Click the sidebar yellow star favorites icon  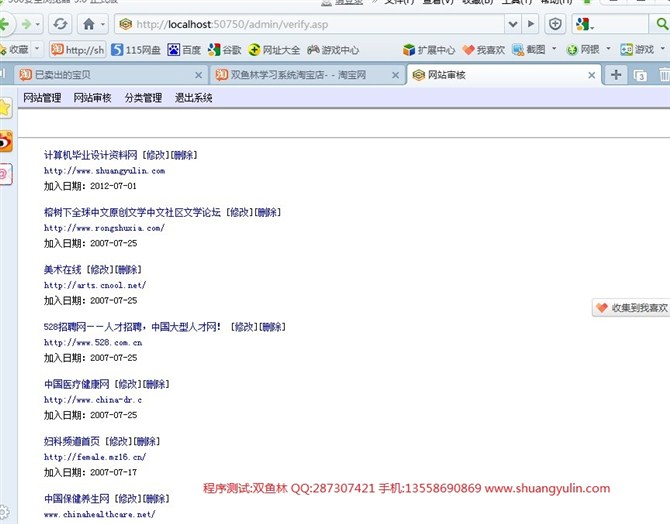(5, 108)
